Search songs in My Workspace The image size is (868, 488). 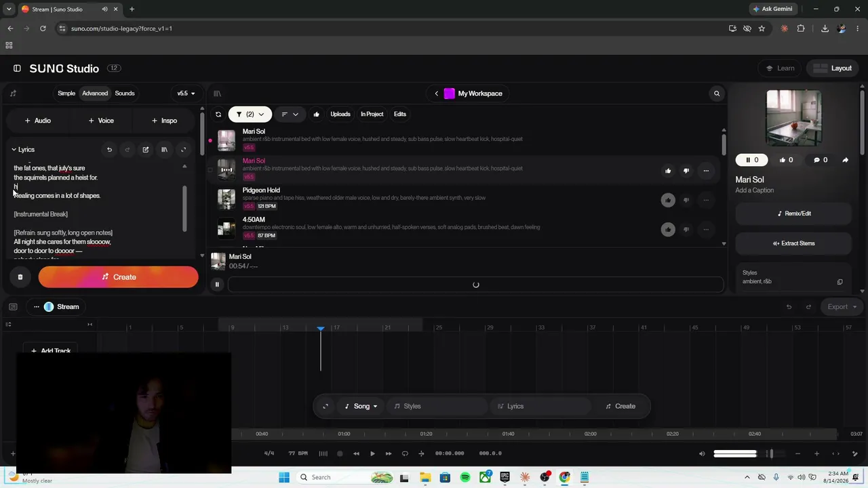[717, 94]
